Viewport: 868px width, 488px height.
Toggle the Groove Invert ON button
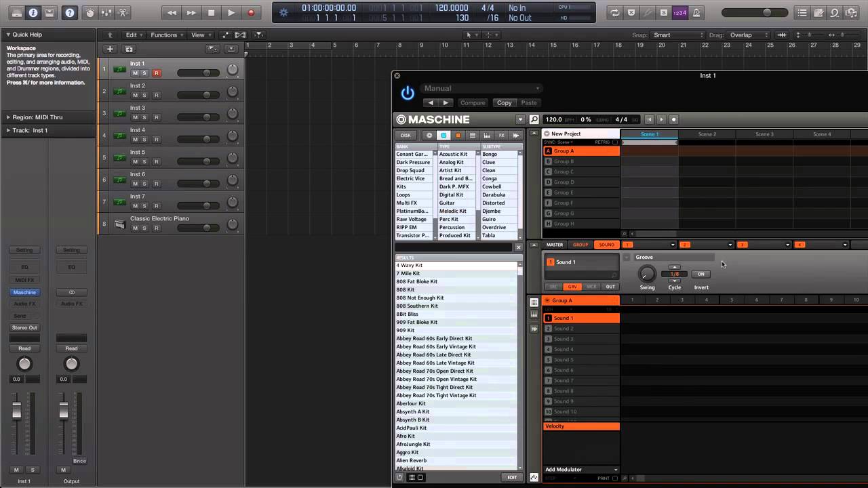tap(701, 274)
